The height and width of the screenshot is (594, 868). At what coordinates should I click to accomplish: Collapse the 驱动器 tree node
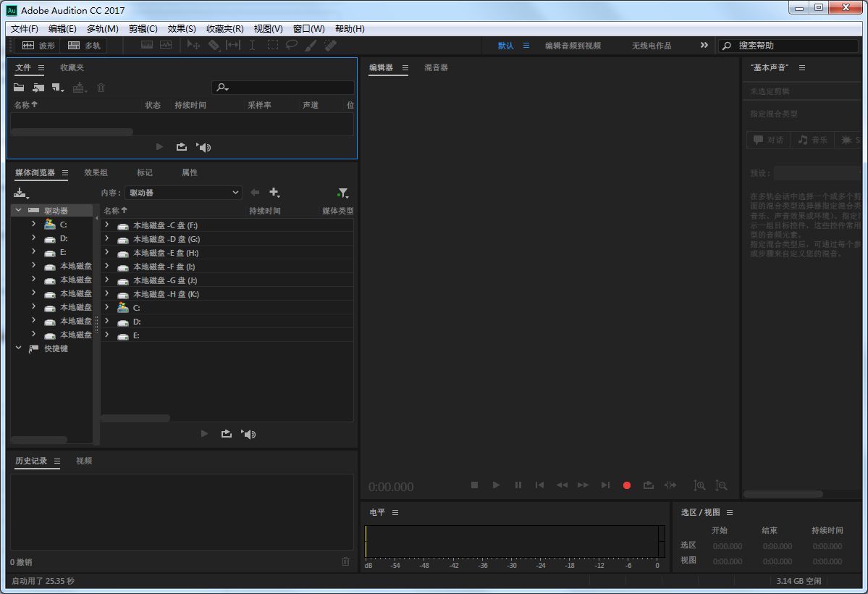click(18, 211)
